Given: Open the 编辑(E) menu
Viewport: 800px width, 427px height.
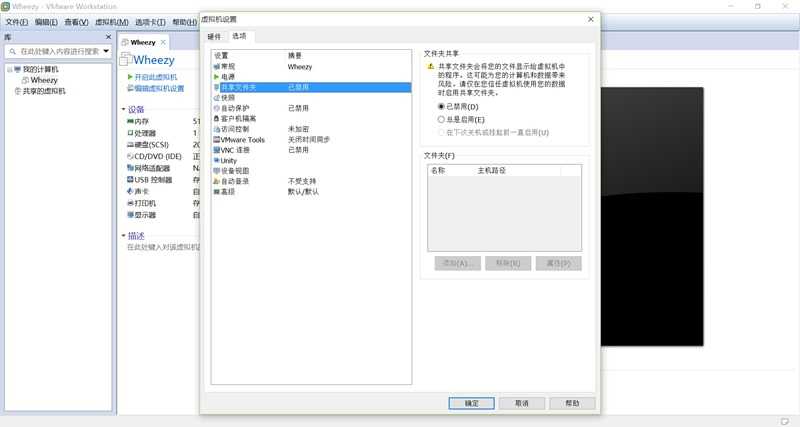Looking at the screenshot, I should pos(46,22).
